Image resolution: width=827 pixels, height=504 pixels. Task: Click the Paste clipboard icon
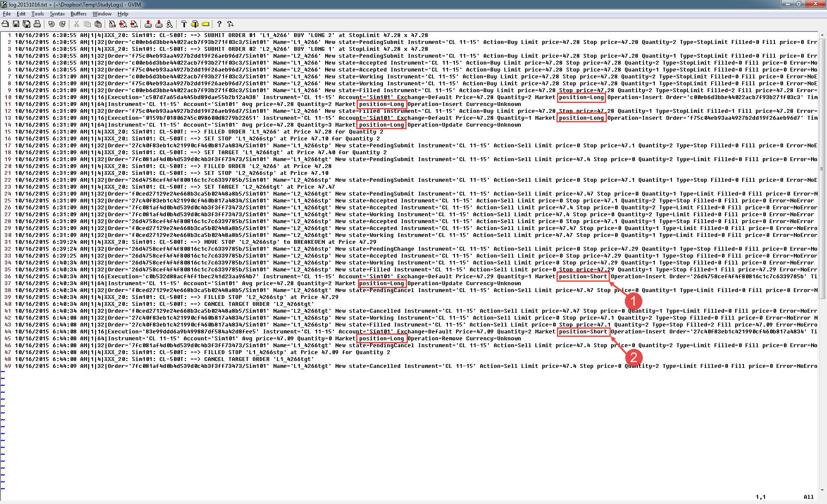coord(98,24)
